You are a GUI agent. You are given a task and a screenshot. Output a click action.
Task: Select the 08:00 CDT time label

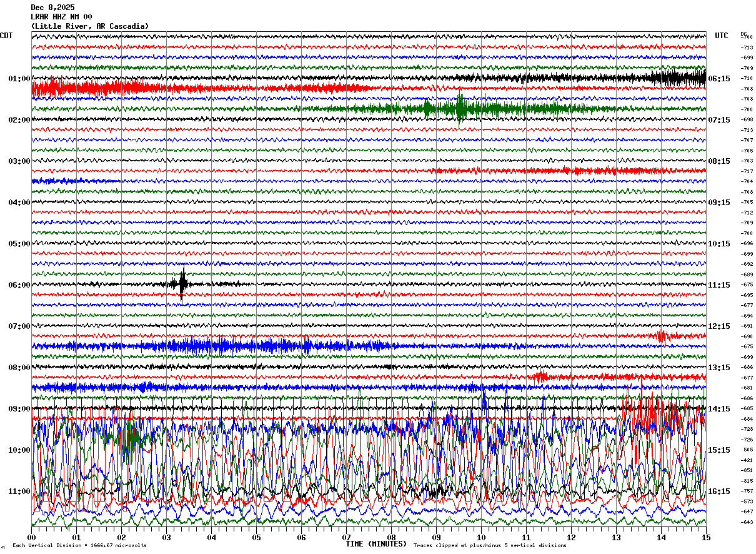point(19,368)
